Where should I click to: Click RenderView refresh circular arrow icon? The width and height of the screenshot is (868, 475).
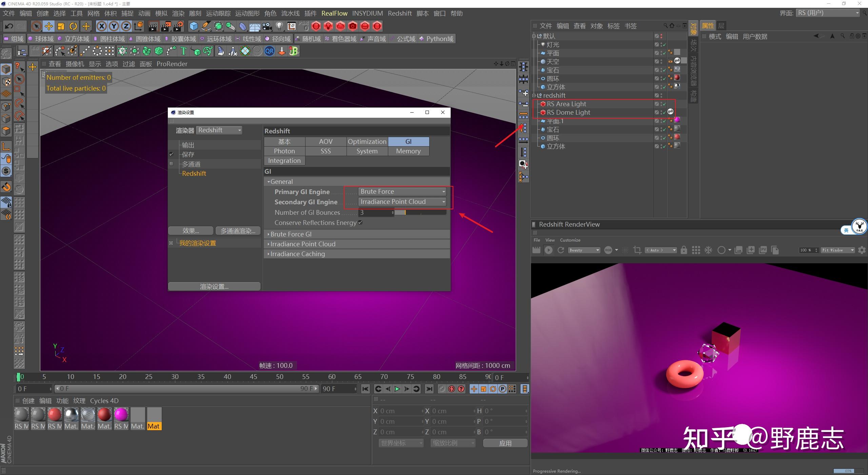pos(560,250)
